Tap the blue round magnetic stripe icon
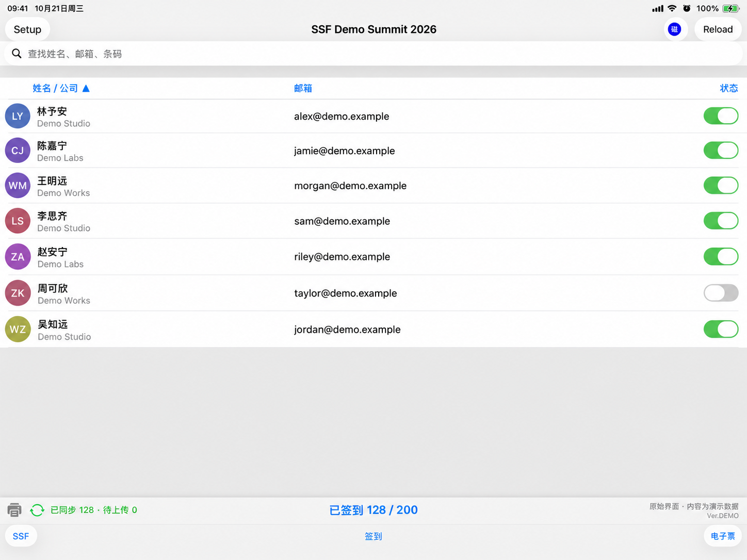Viewport: 747px width, 560px height. [x=674, y=29]
